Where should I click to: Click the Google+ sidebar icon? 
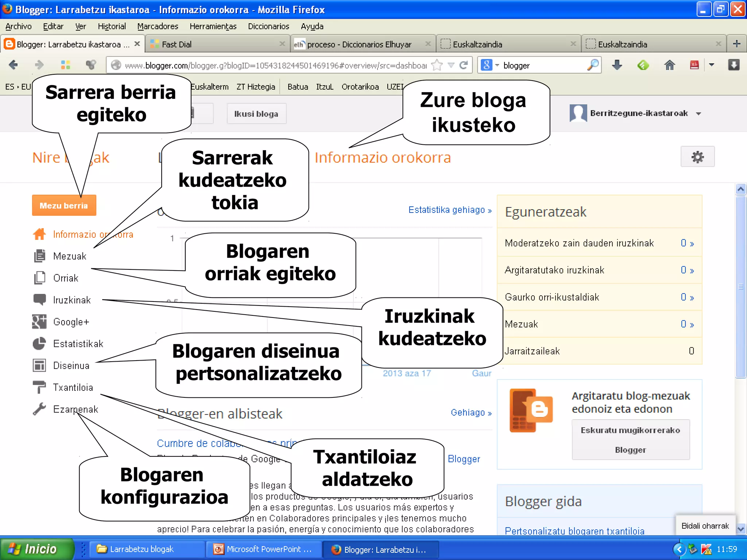click(x=39, y=322)
